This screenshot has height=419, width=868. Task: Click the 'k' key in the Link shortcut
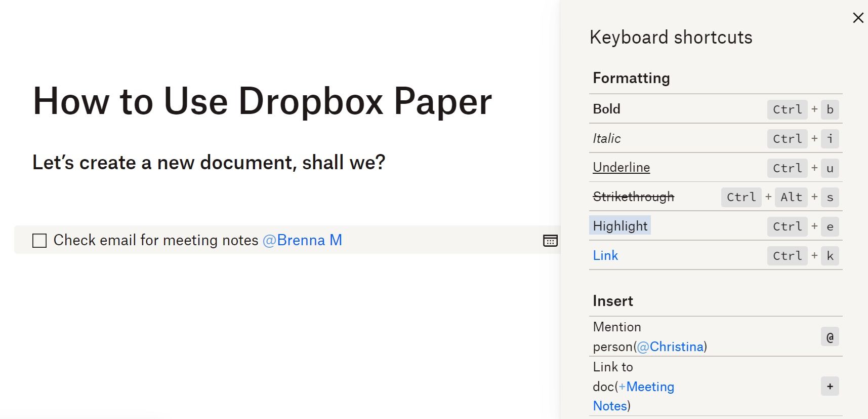click(830, 256)
